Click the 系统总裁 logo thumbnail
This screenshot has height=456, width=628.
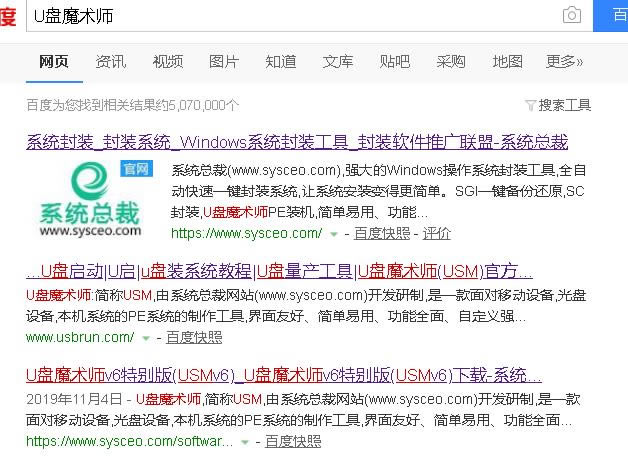tap(93, 199)
